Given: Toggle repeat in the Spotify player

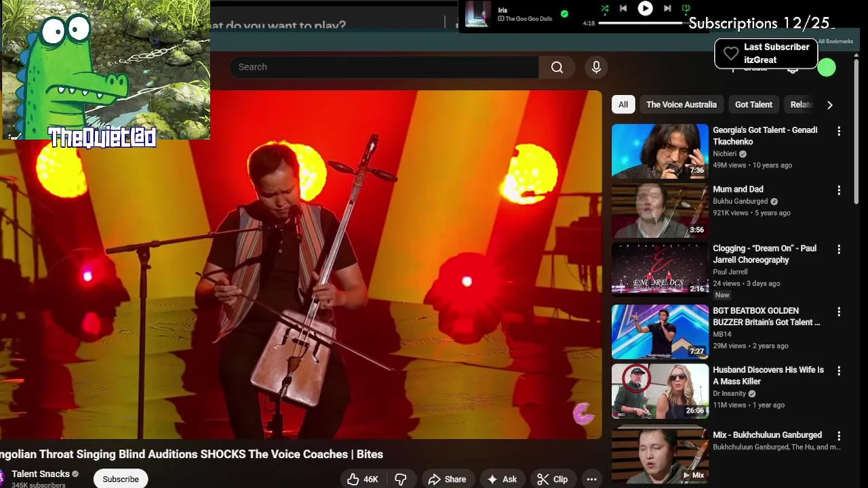Looking at the screenshot, I should (686, 9).
